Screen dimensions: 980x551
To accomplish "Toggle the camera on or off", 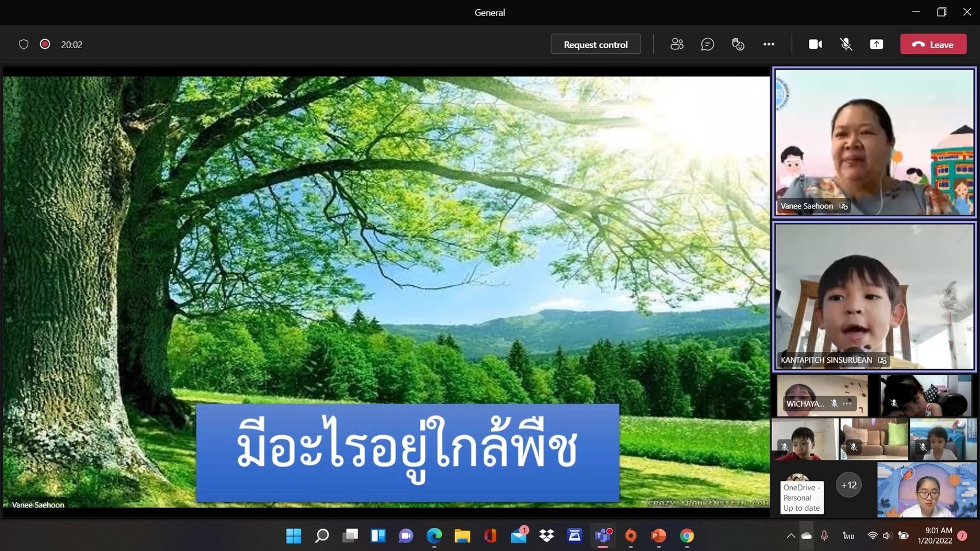I will pyautogui.click(x=815, y=44).
